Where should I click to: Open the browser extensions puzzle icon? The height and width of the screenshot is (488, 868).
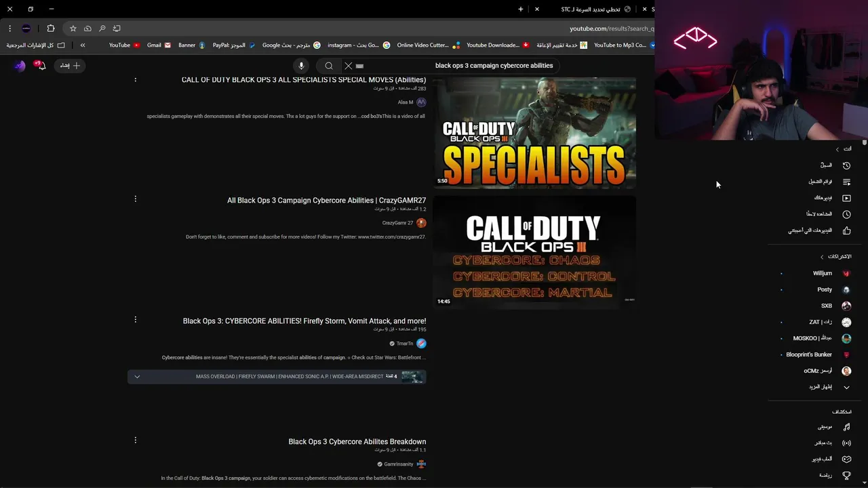(x=50, y=28)
